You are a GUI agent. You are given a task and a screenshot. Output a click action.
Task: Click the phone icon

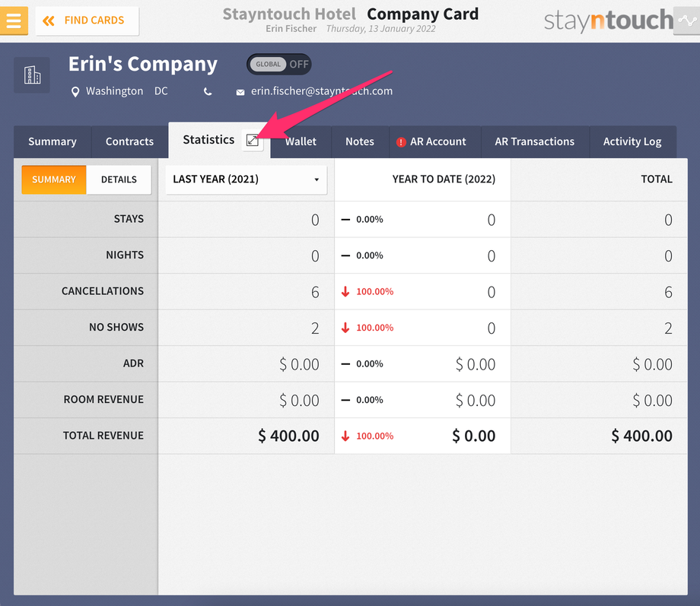(x=208, y=91)
